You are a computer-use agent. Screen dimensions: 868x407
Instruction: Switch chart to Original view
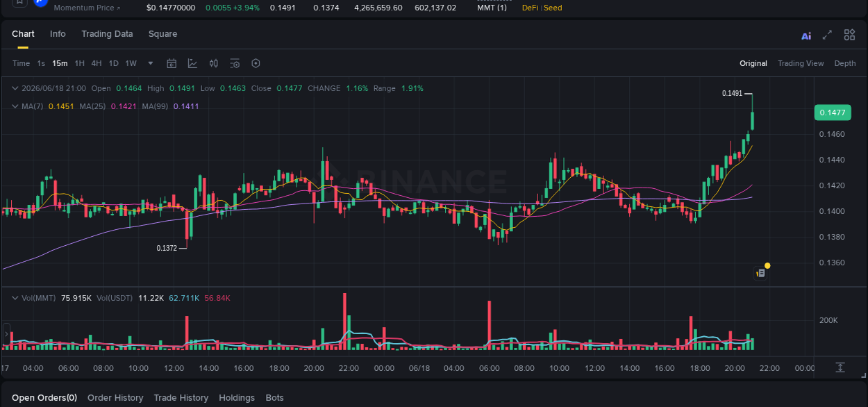point(753,63)
